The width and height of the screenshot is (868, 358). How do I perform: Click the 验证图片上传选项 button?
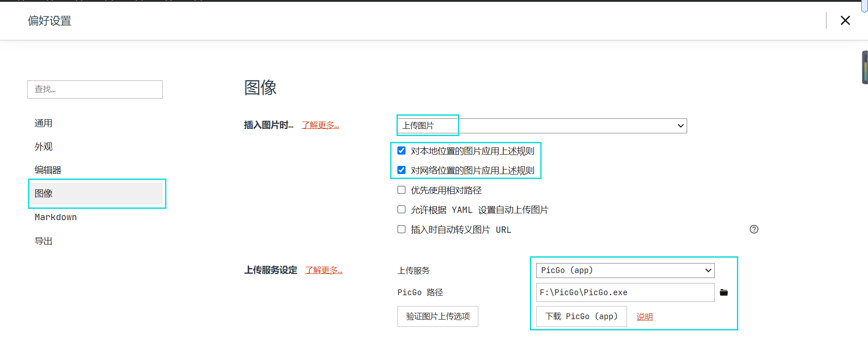[438, 316]
